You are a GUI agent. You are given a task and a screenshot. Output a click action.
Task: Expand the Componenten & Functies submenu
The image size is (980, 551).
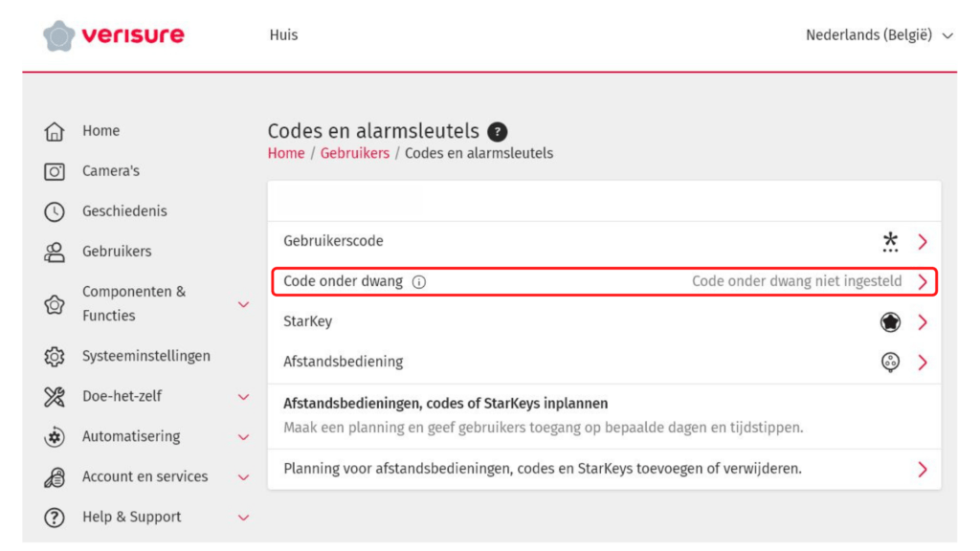(x=243, y=304)
